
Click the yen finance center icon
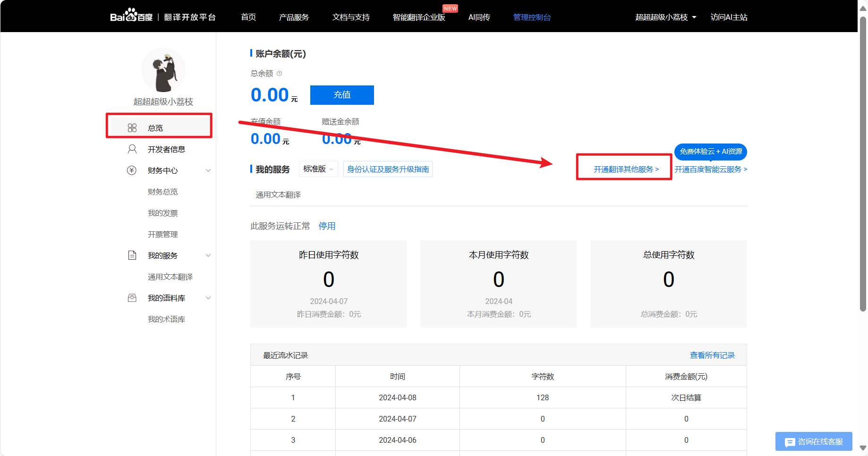pos(132,170)
